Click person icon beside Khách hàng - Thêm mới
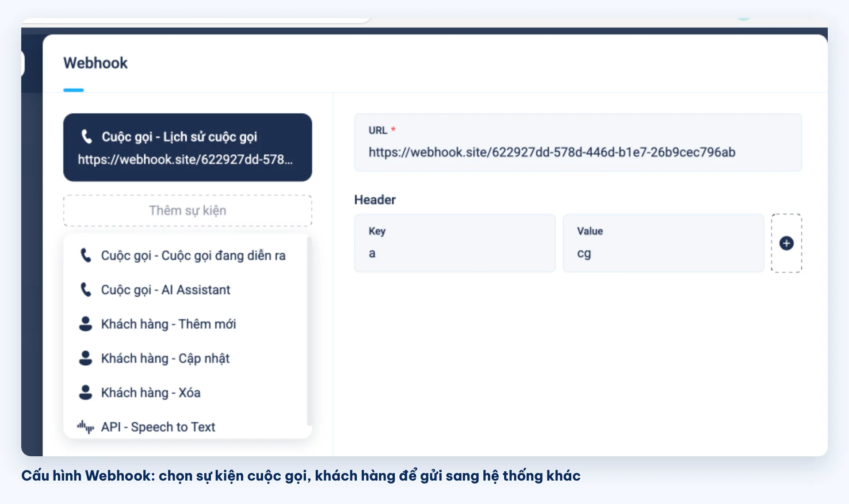 click(85, 324)
